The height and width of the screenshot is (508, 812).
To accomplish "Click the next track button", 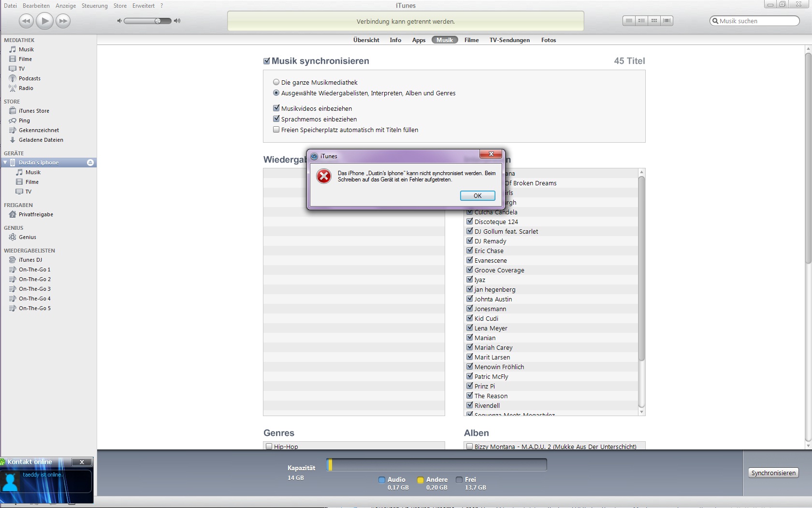I will pyautogui.click(x=63, y=21).
